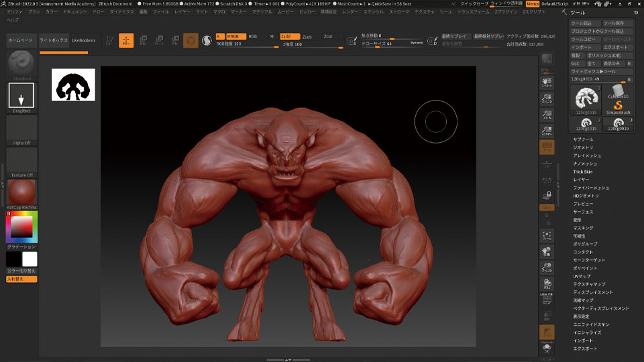Open the ブラシ menu

point(34,12)
